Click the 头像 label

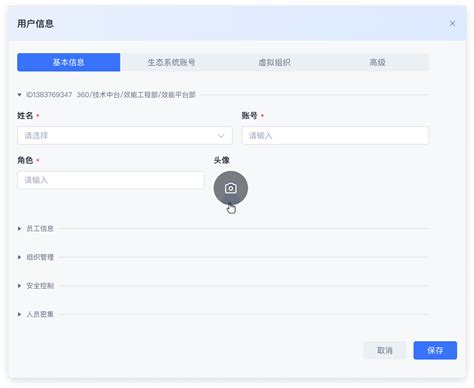tap(222, 160)
